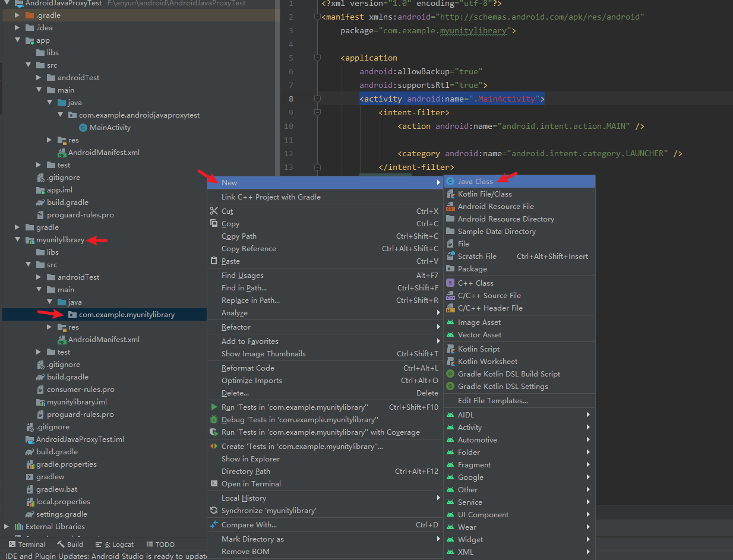Click the Terminal tool window icon
The width and height of the screenshot is (733, 560).
[12, 544]
